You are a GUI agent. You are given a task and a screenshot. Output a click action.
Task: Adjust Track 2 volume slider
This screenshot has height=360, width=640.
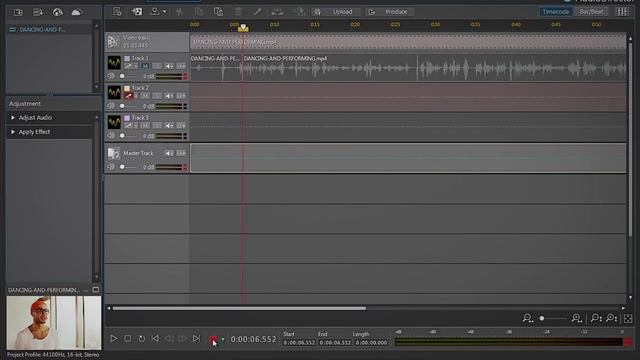[x=128, y=106]
